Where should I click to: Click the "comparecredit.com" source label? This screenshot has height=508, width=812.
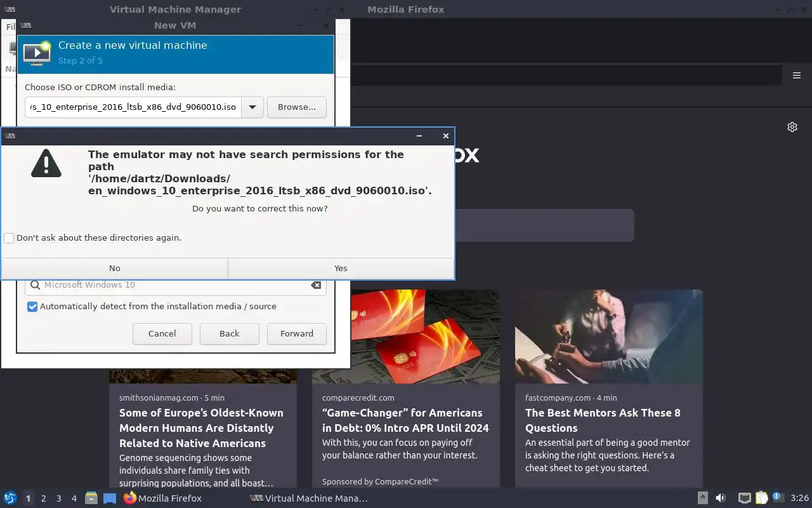[x=358, y=398]
